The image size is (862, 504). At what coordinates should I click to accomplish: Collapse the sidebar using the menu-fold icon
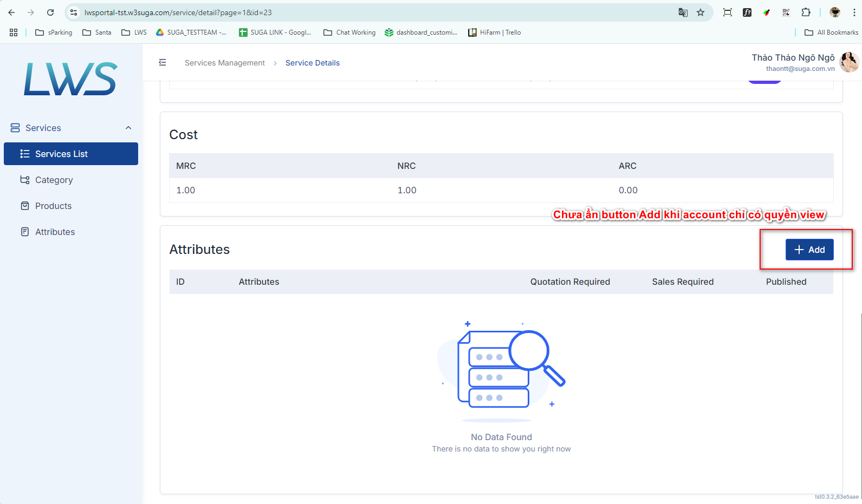coord(163,63)
